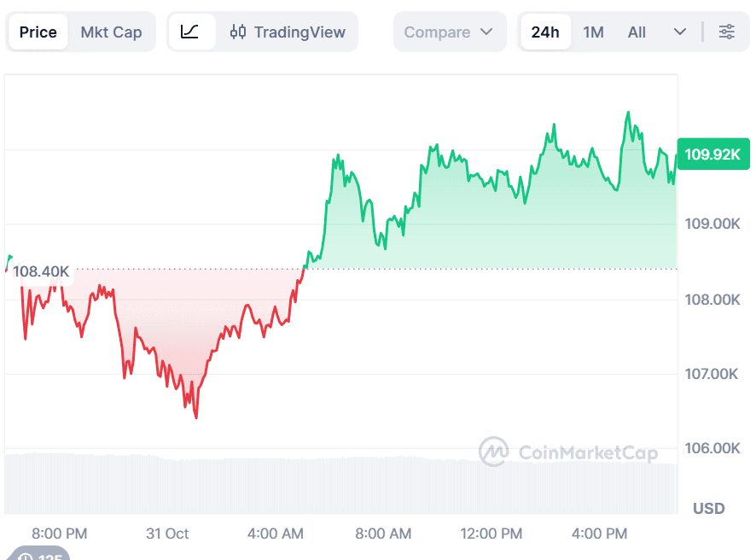Viewport: 756px width, 560px height.
Task: Toggle the Price display mode
Action: [38, 32]
